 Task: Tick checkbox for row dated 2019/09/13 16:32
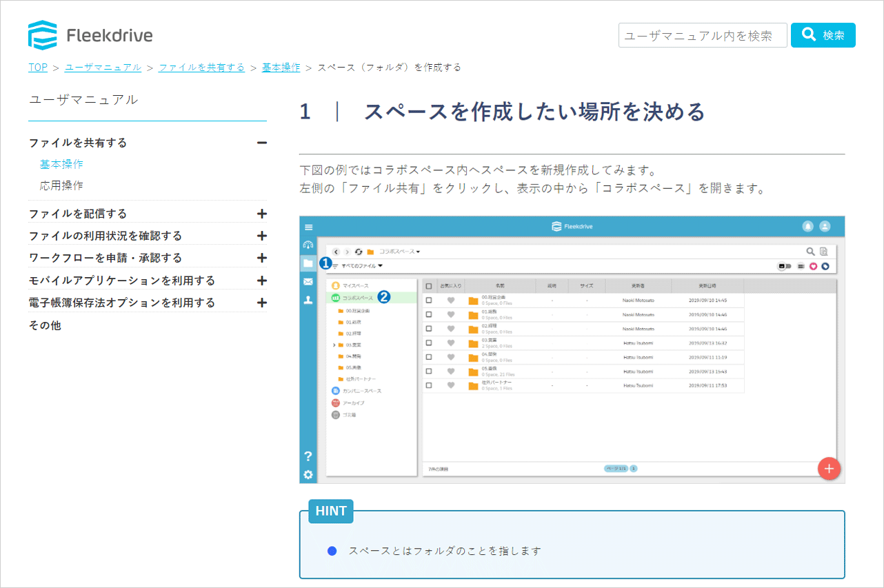(429, 343)
